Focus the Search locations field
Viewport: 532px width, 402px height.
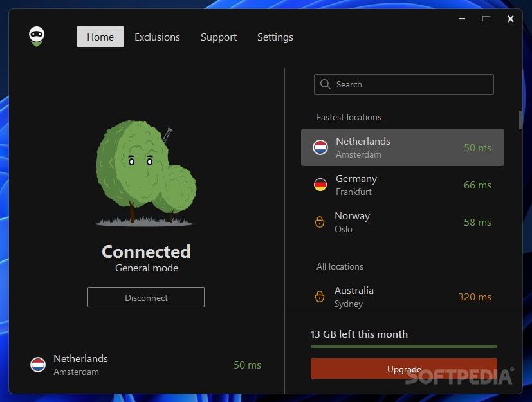point(404,84)
